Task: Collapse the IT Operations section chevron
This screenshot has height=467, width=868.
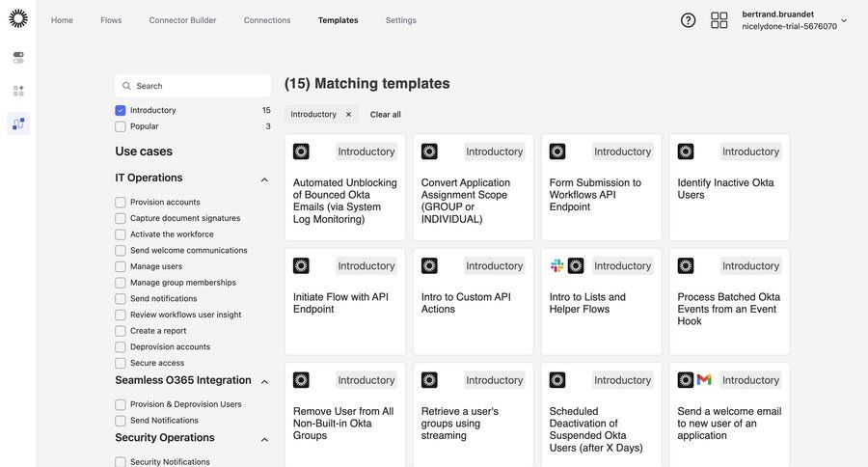Action: [x=264, y=179]
